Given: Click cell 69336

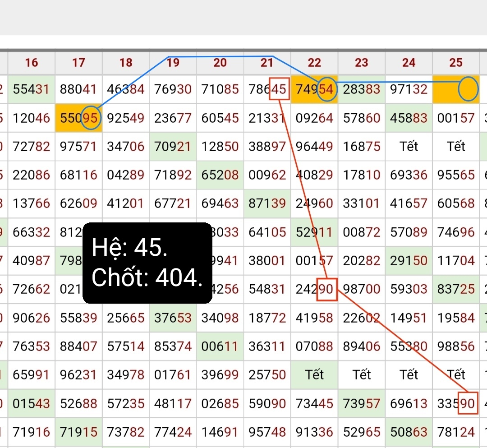Looking at the screenshot, I should [409, 175].
